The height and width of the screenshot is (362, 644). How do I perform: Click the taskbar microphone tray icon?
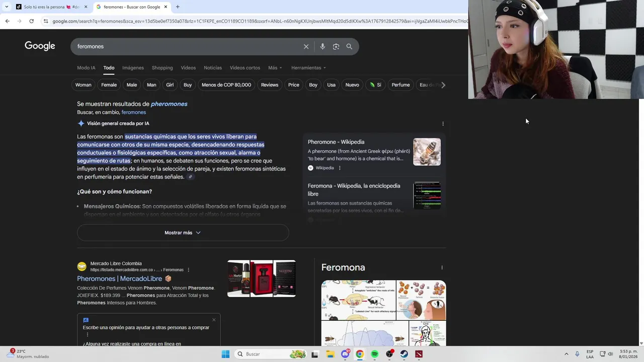pyautogui.click(x=577, y=354)
